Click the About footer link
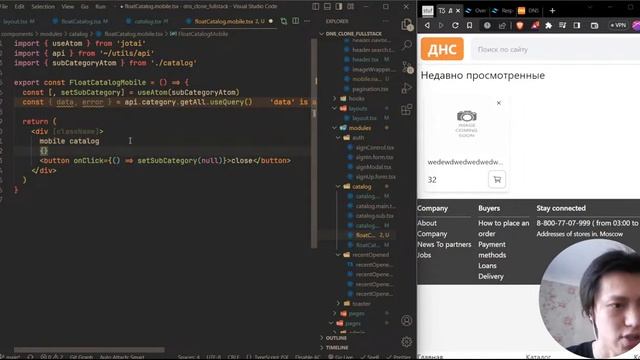640x360 pixels. click(x=427, y=223)
